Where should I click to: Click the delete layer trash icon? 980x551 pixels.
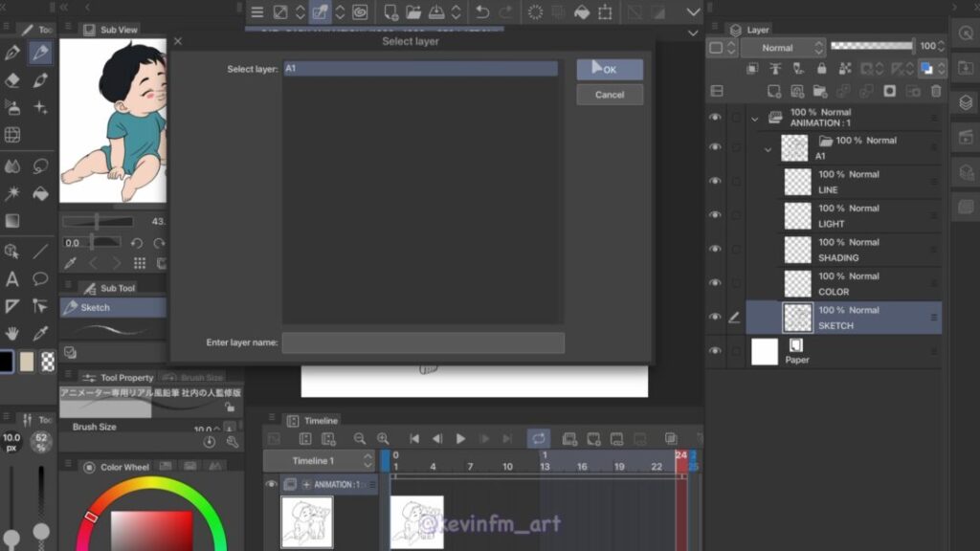[x=936, y=91]
